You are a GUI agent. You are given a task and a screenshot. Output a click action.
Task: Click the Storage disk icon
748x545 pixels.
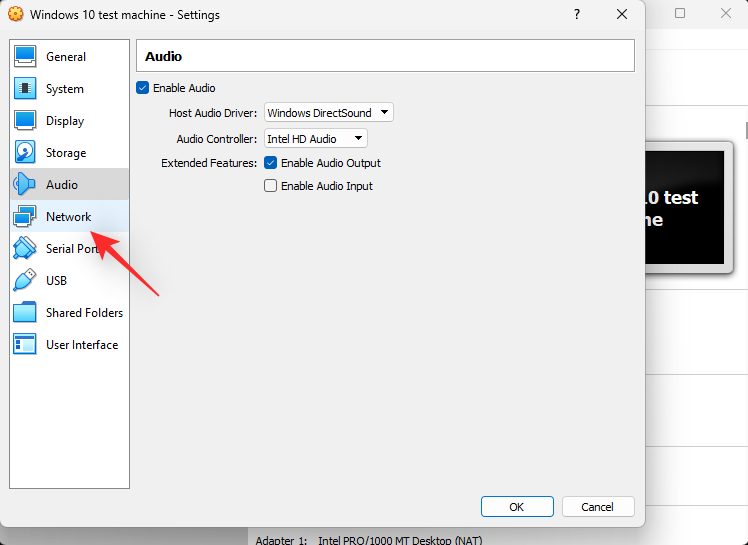[x=25, y=153]
